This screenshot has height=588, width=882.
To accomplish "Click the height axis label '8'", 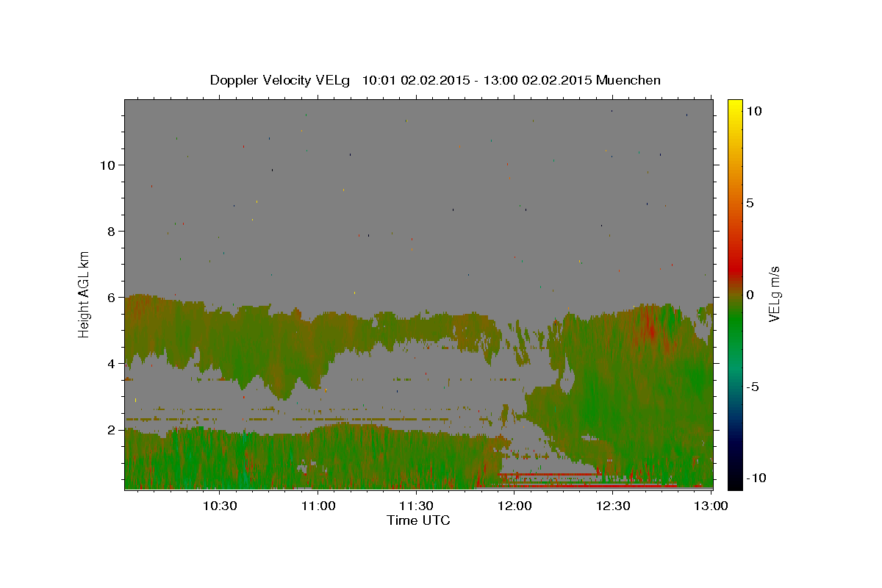I will tap(111, 231).
